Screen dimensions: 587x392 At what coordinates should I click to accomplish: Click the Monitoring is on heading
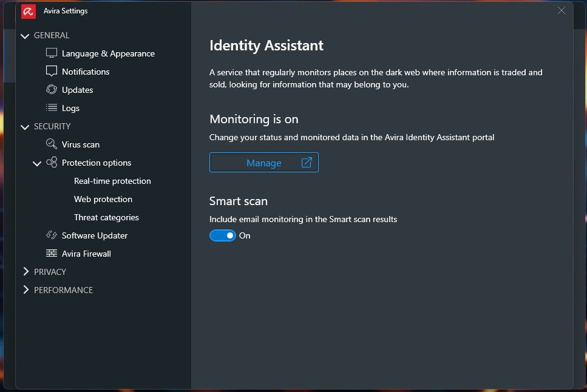point(254,119)
